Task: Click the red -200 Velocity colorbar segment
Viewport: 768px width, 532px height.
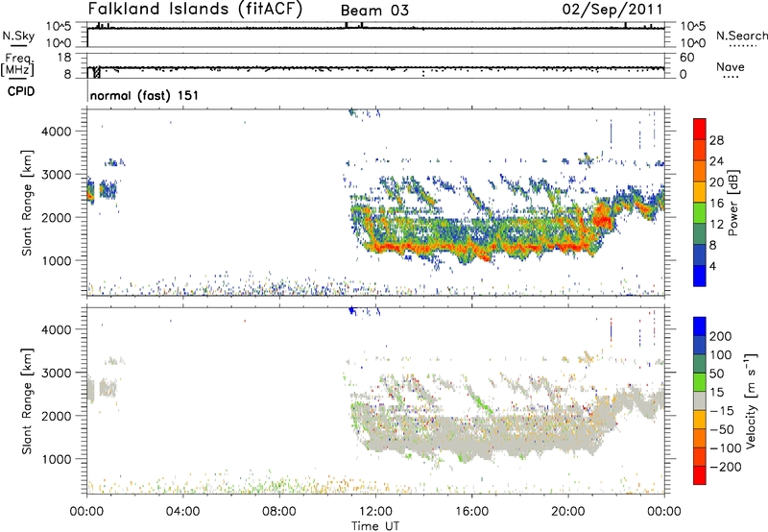Action: pyautogui.click(x=700, y=475)
